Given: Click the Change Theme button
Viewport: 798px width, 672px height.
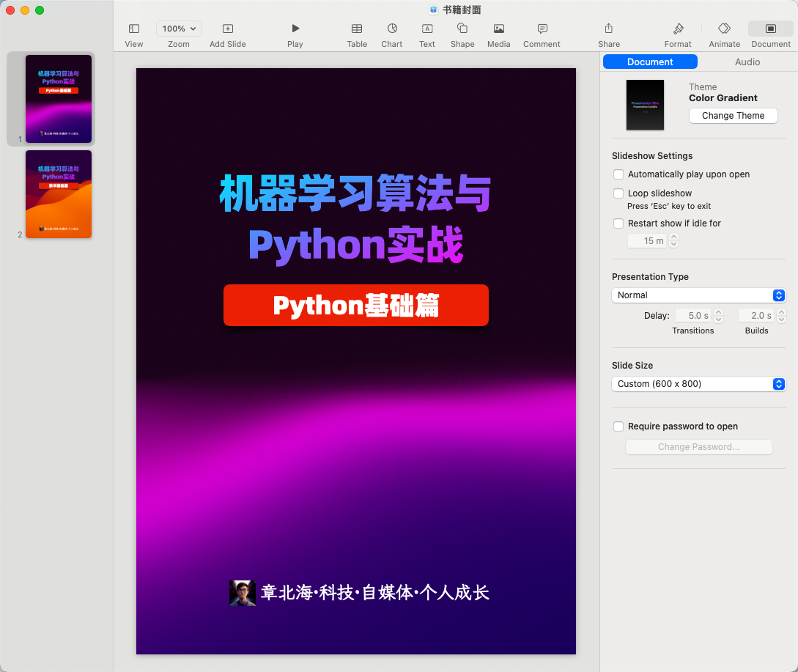Looking at the screenshot, I should click(x=733, y=116).
